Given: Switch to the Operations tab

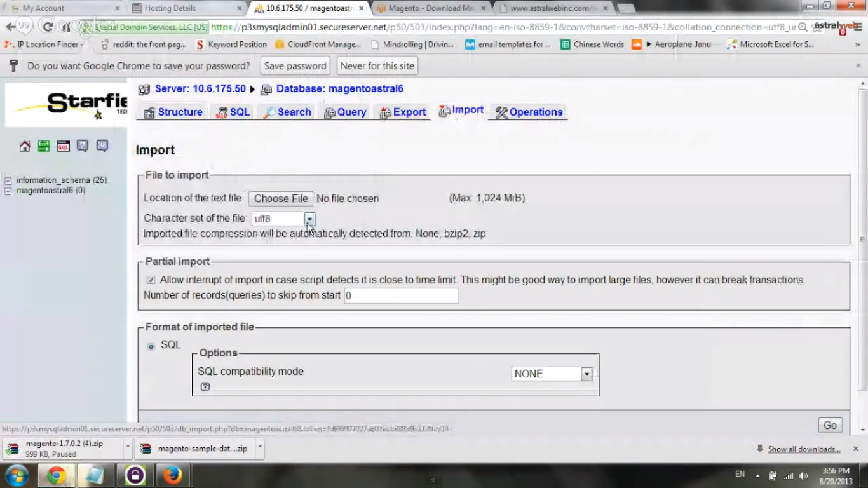Looking at the screenshot, I should [x=529, y=112].
